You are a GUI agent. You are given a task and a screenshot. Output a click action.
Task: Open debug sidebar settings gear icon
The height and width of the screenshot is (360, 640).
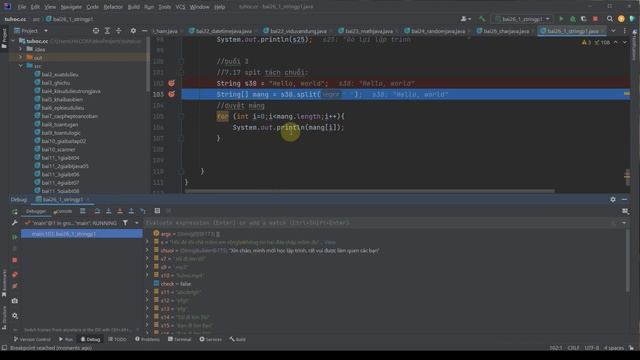pos(15,316)
